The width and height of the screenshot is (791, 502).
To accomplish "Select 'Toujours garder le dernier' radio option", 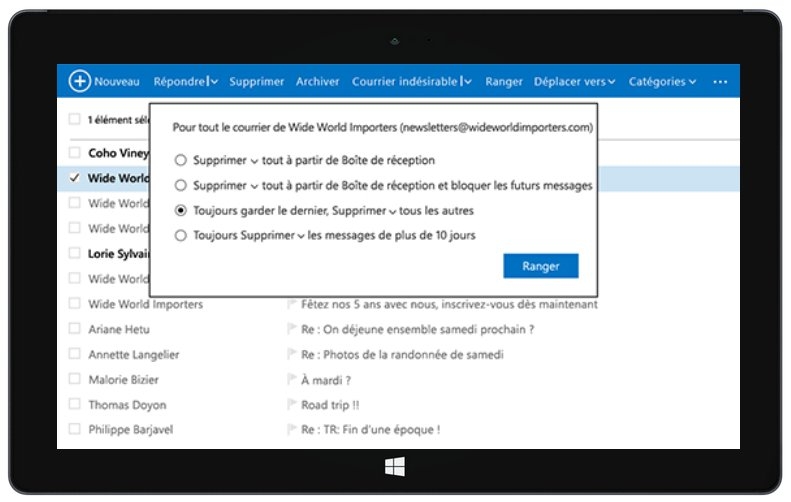I will 181,210.
